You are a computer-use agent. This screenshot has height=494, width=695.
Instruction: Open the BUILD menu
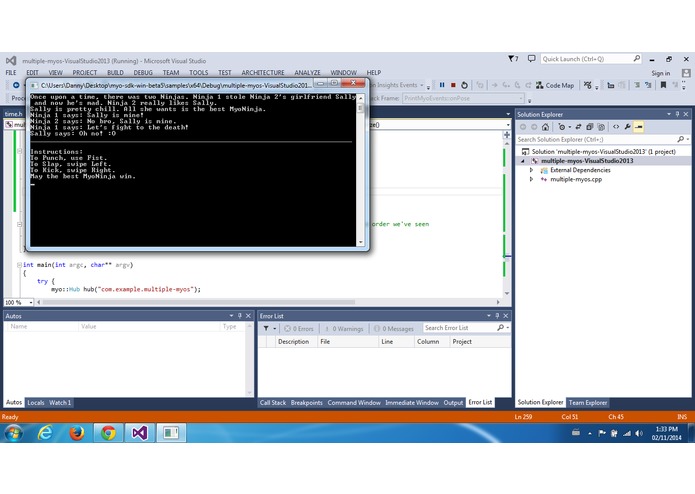coord(115,73)
